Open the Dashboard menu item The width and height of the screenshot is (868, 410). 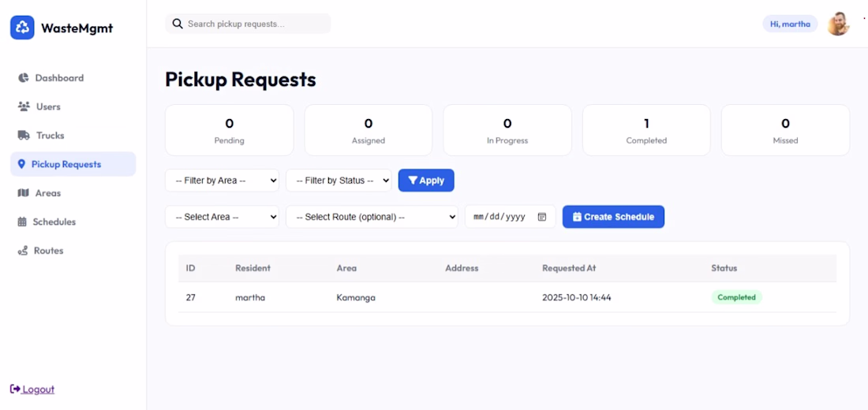[x=59, y=78]
